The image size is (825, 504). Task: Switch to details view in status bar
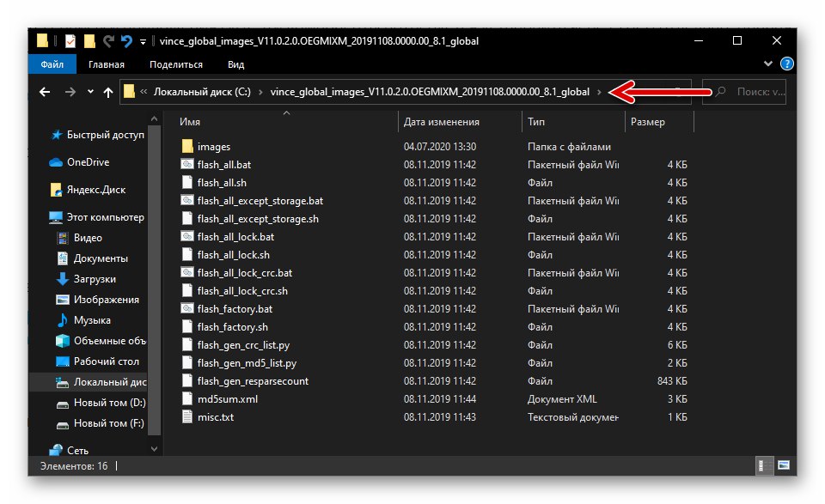(763, 466)
